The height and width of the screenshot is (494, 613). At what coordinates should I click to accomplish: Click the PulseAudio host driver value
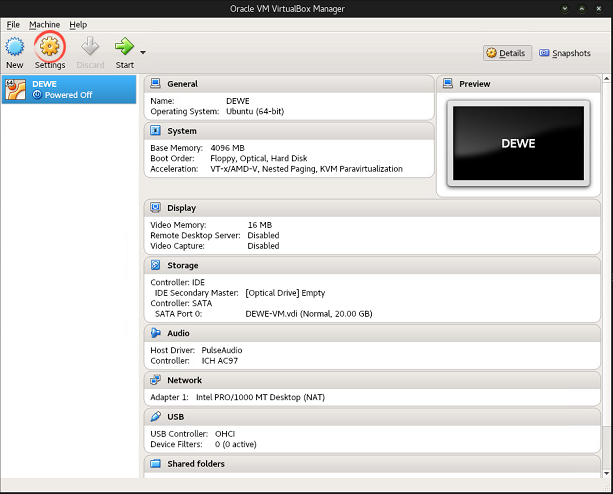tap(222, 350)
